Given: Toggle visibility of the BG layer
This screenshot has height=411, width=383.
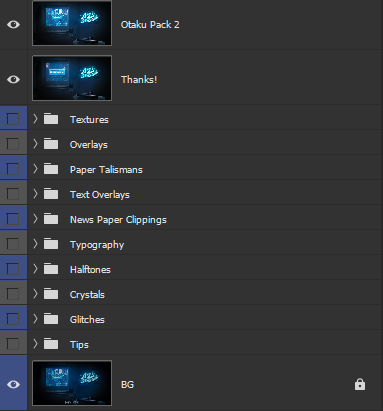Looking at the screenshot, I should tap(13, 384).
